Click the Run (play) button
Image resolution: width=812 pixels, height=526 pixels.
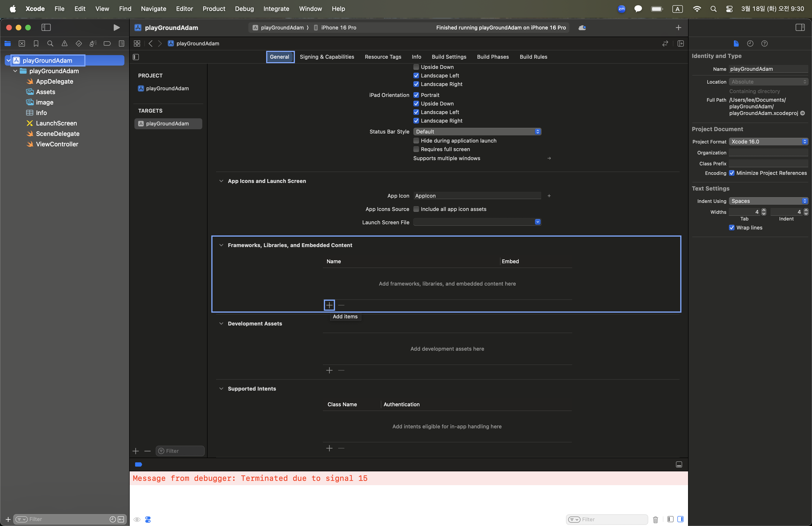point(116,27)
